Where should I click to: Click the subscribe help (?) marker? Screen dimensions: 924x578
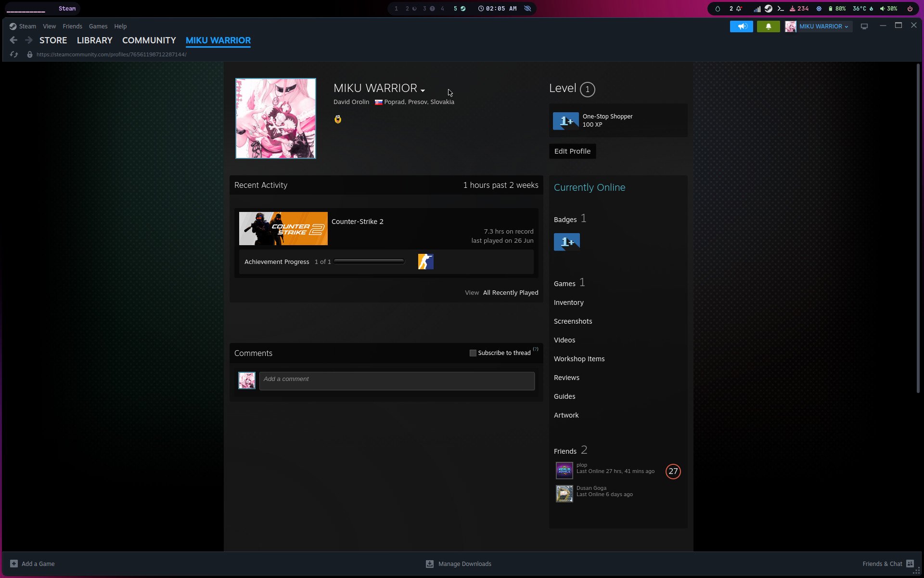pos(536,349)
